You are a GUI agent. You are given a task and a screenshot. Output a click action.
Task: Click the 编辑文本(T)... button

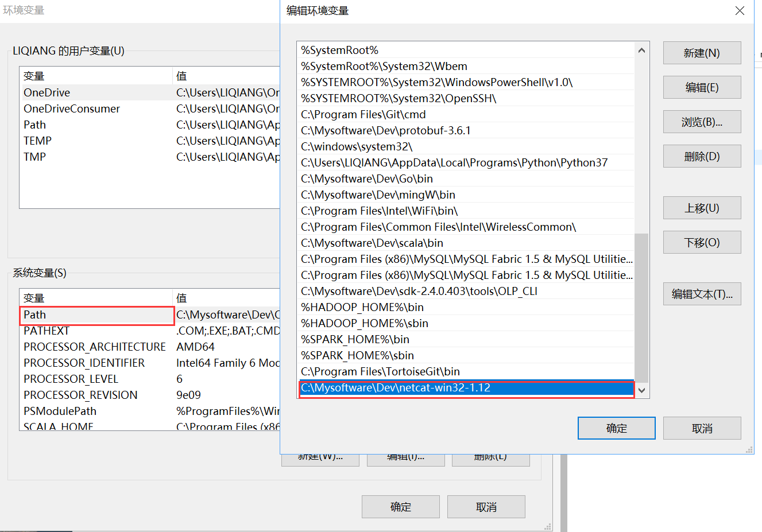[x=702, y=294]
